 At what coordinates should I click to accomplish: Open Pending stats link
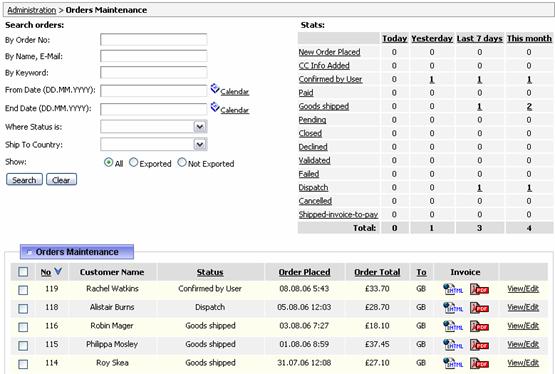click(312, 120)
